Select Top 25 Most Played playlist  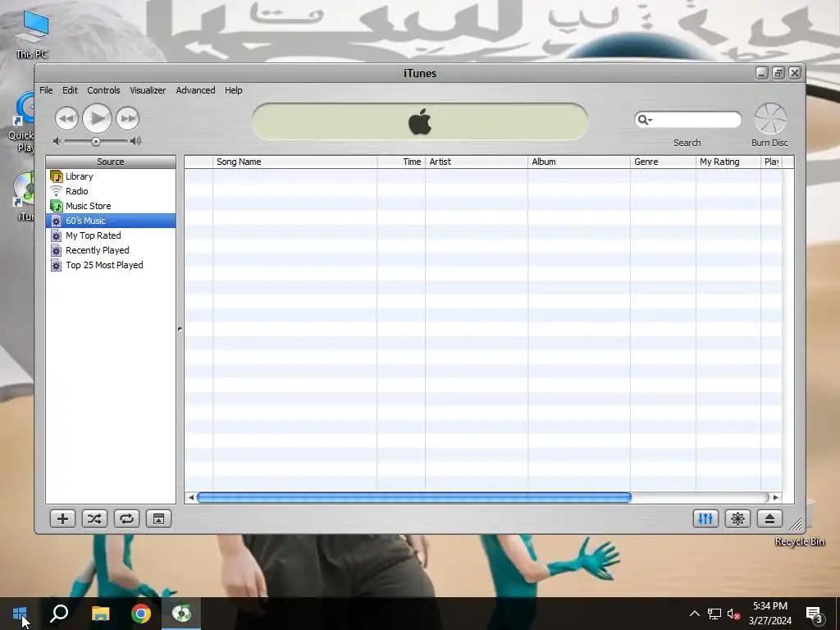[111, 265]
